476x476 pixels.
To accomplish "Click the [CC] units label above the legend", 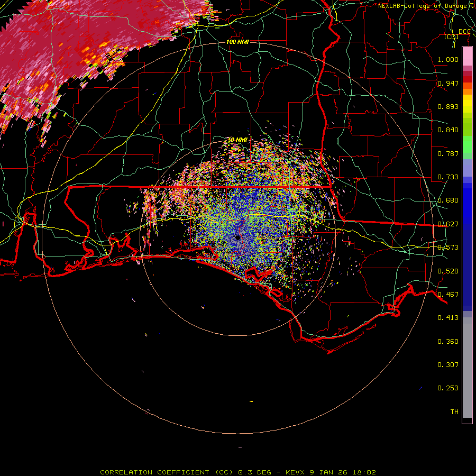I will coord(452,37).
